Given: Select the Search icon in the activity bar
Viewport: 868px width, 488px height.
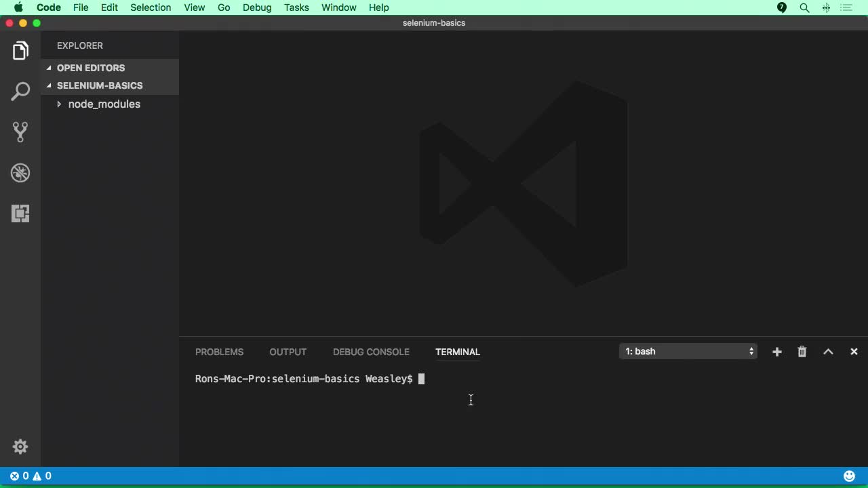Looking at the screenshot, I should (20, 91).
